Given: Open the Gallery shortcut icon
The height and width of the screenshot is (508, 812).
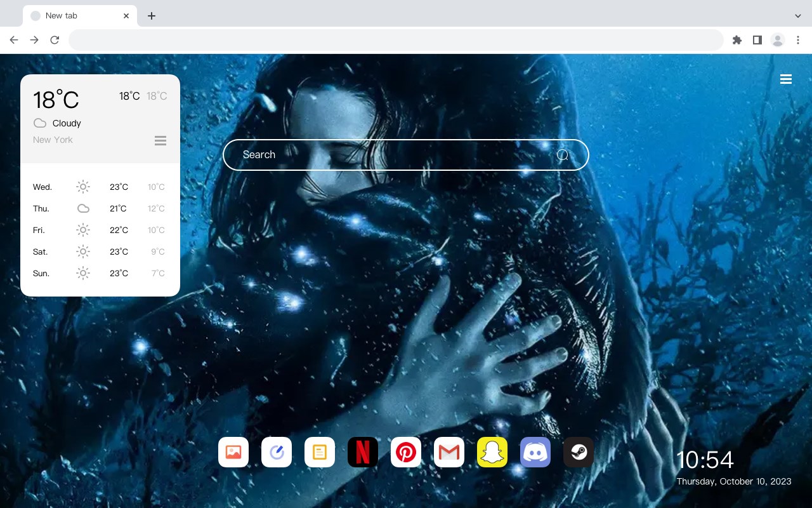Looking at the screenshot, I should coord(233,452).
